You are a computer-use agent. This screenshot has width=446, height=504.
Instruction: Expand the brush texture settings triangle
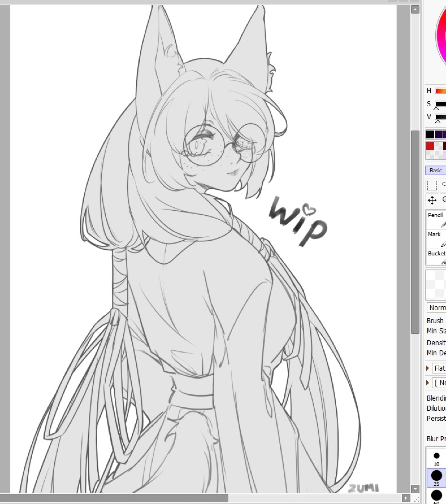428,383
